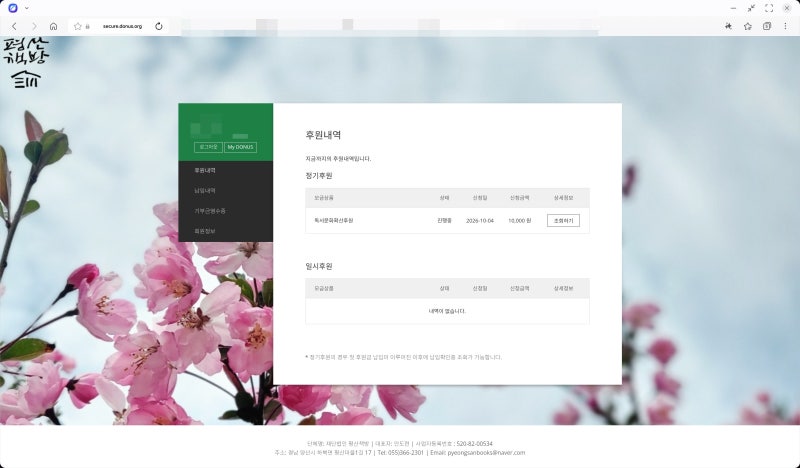Bookmark page with address bar star icon
800x468 pixels.
[x=78, y=26]
